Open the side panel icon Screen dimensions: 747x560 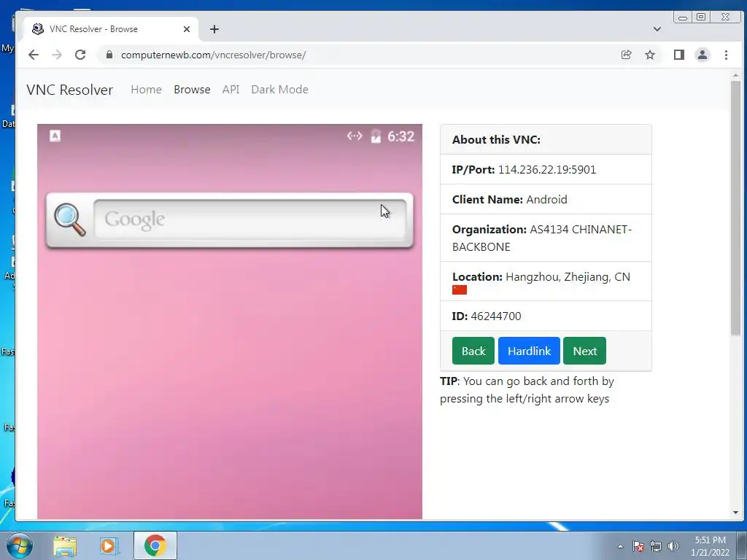(x=679, y=55)
